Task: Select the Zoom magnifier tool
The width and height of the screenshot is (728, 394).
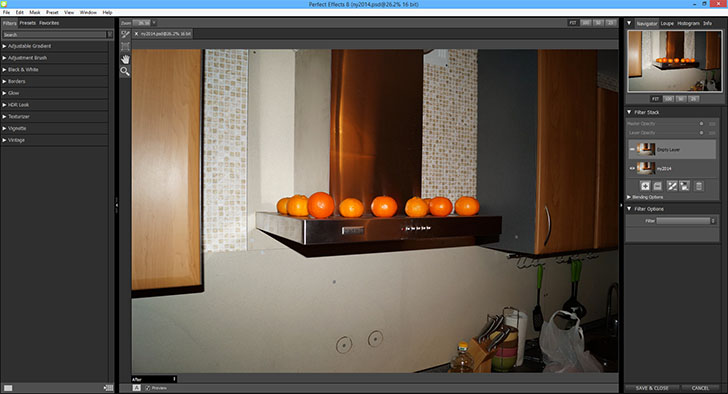Action: (x=125, y=71)
